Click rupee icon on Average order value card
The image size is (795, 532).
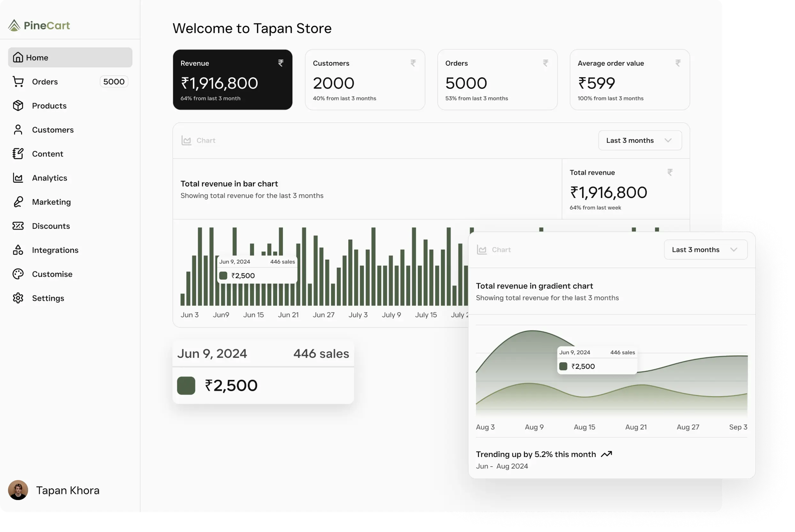tap(678, 63)
